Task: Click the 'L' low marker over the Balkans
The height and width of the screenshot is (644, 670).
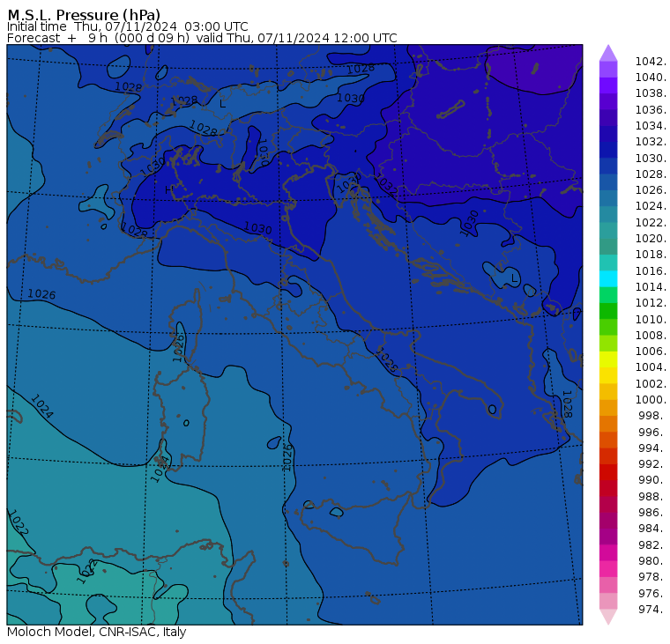Action: (x=514, y=279)
